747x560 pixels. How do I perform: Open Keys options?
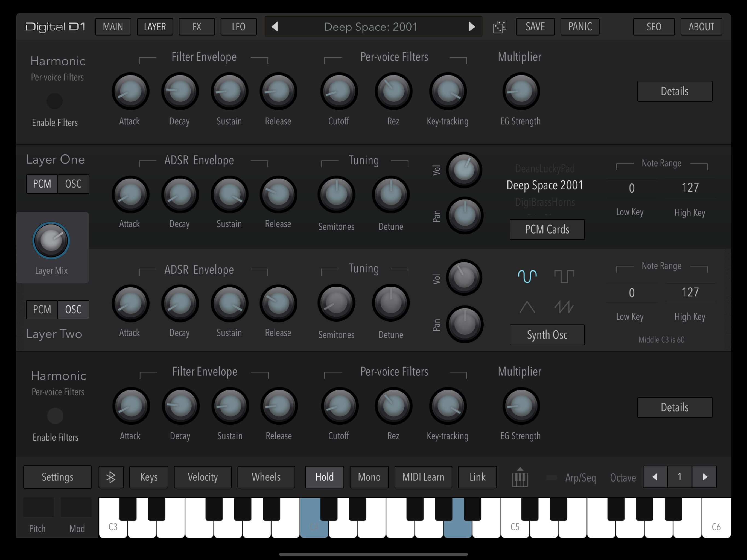pyautogui.click(x=149, y=477)
